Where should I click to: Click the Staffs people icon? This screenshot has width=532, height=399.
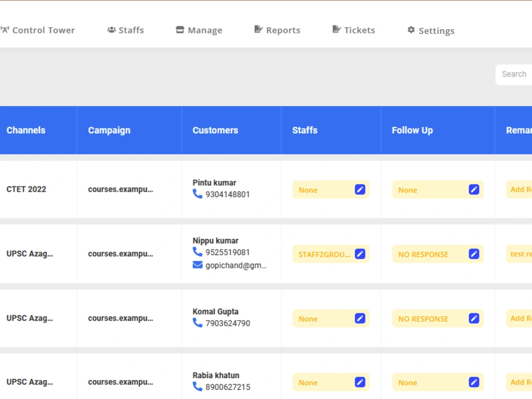pos(112,30)
